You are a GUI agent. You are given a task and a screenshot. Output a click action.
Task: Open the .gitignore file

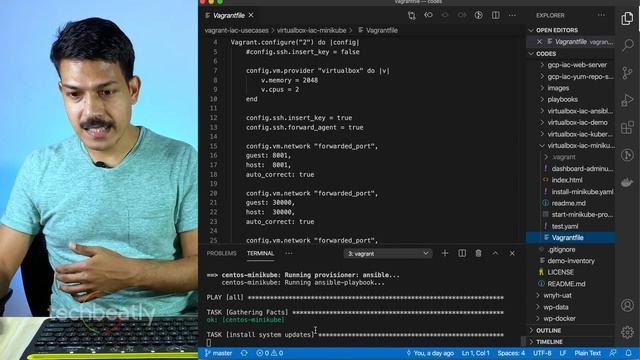(x=561, y=249)
